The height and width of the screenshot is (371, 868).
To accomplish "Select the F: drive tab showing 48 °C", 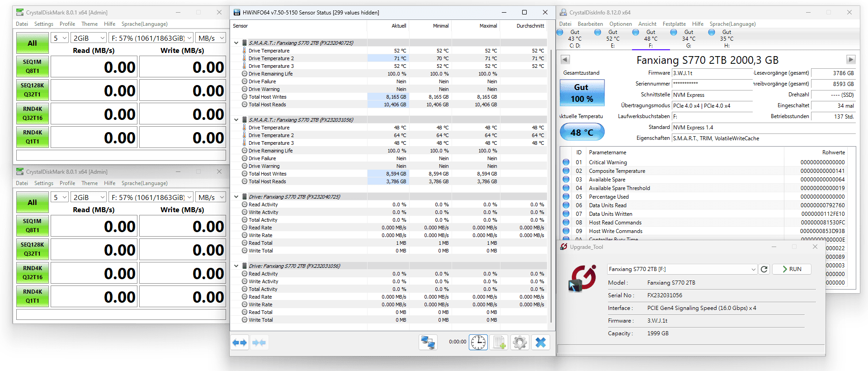I will (x=651, y=38).
